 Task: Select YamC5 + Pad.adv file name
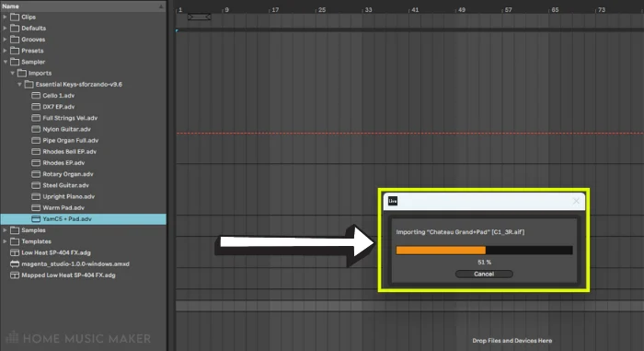(67, 219)
